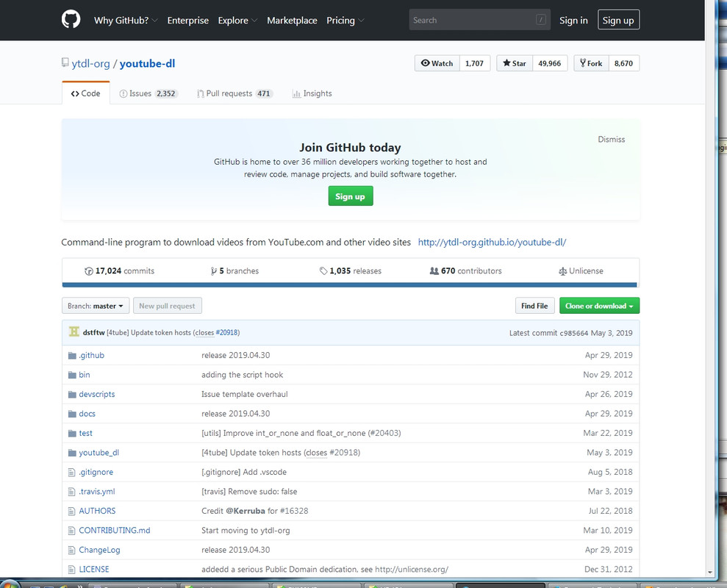Viewport: 727px width, 588px height.
Task: Open the Marketplace menu item
Action: tap(292, 21)
